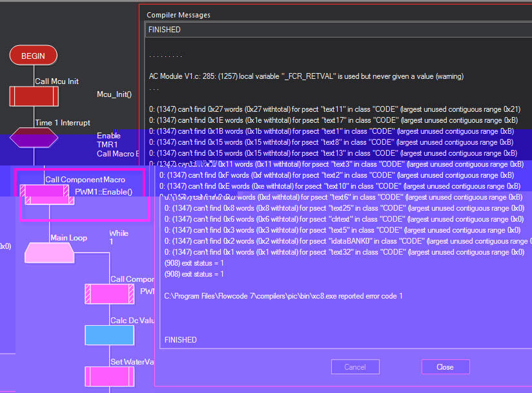Click the Mcu_Init() label in the flowchart
Image resolution: width=532 pixels, height=393 pixels.
(x=114, y=94)
